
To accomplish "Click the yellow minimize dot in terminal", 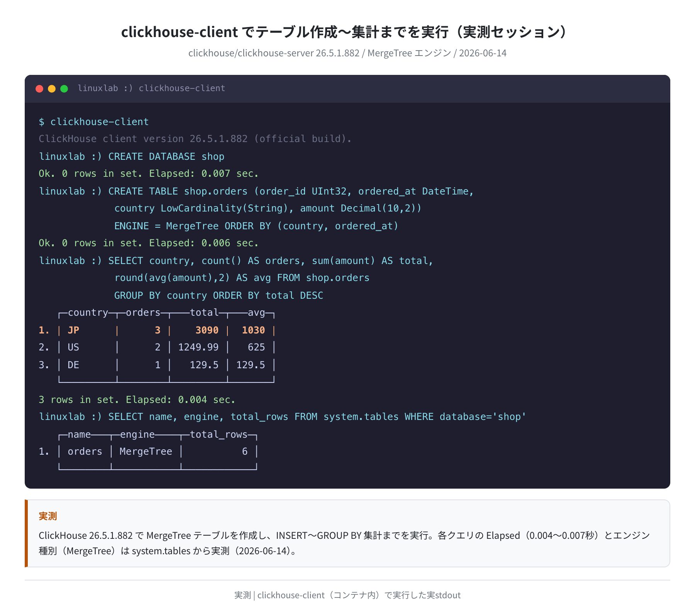I will (52, 89).
